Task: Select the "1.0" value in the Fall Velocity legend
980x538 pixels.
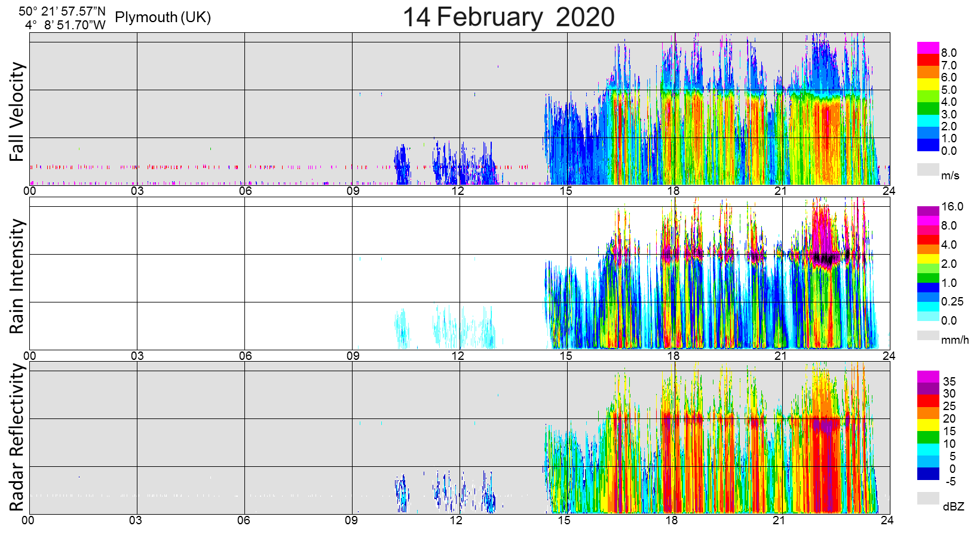Action: [949, 139]
